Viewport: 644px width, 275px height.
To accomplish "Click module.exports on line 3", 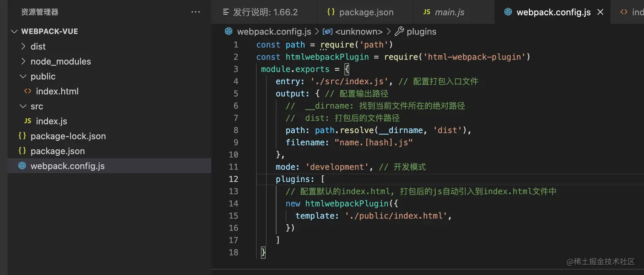I will pyautogui.click(x=295, y=69).
